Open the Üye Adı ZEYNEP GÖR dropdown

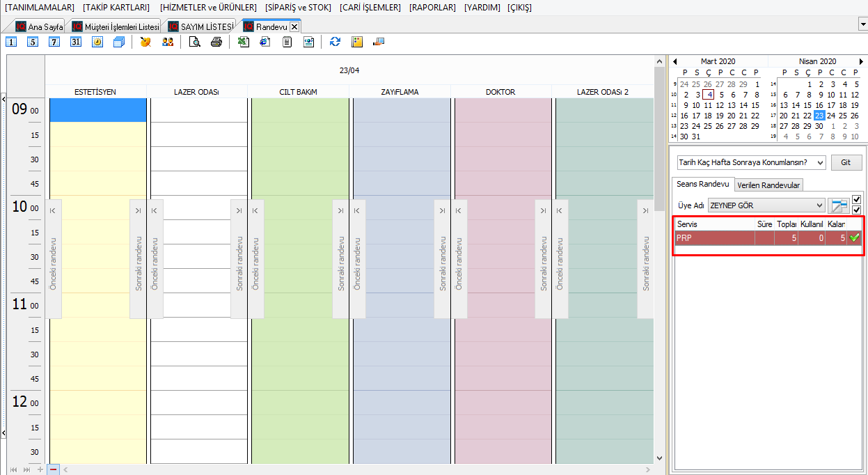819,205
